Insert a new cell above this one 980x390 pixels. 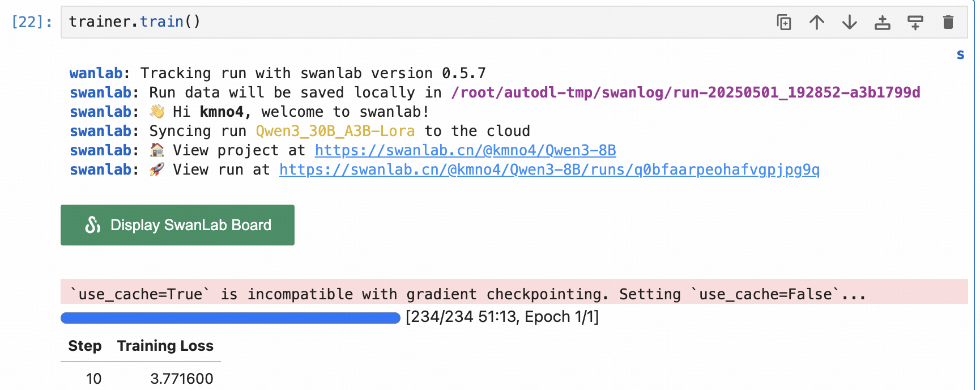tap(883, 23)
